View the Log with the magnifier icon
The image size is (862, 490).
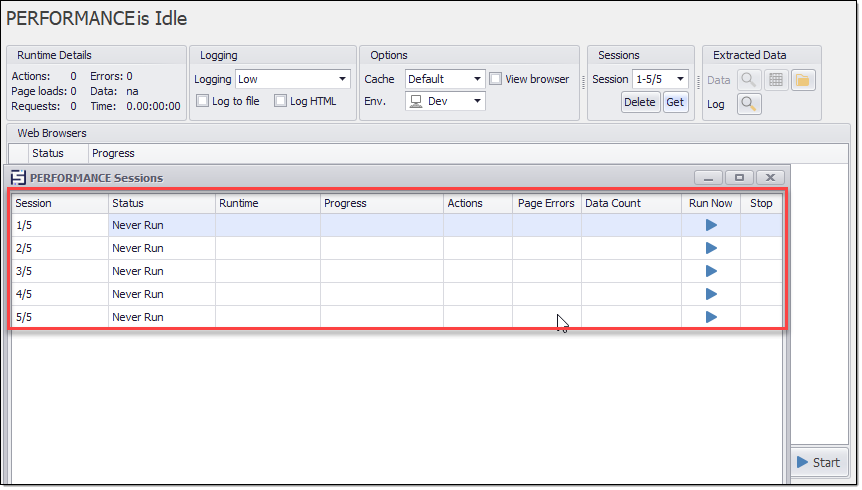coord(748,103)
